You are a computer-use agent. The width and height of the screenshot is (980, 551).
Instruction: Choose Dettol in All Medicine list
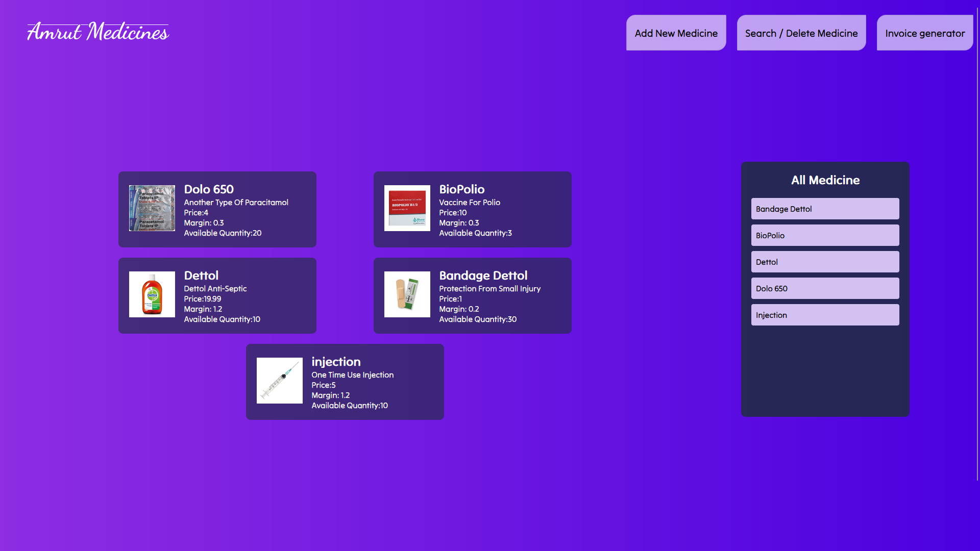(x=825, y=262)
